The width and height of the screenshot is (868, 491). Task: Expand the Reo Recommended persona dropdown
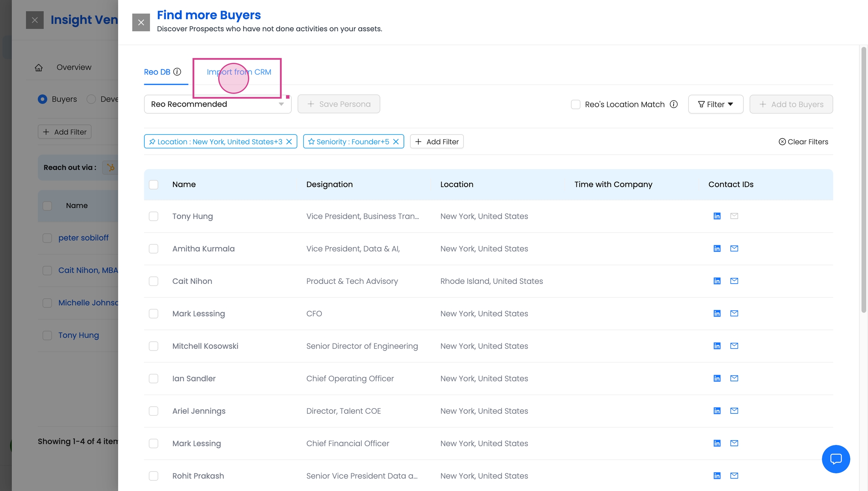[x=217, y=104]
